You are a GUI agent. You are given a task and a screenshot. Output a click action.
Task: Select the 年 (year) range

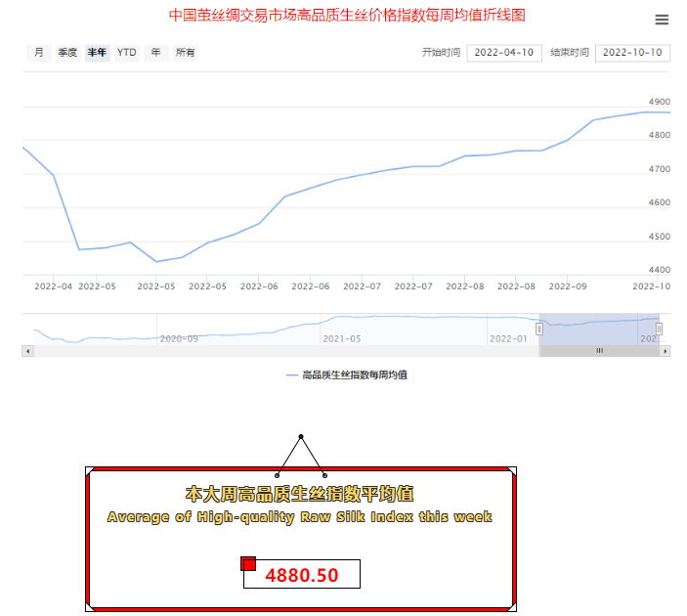(x=155, y=53)
